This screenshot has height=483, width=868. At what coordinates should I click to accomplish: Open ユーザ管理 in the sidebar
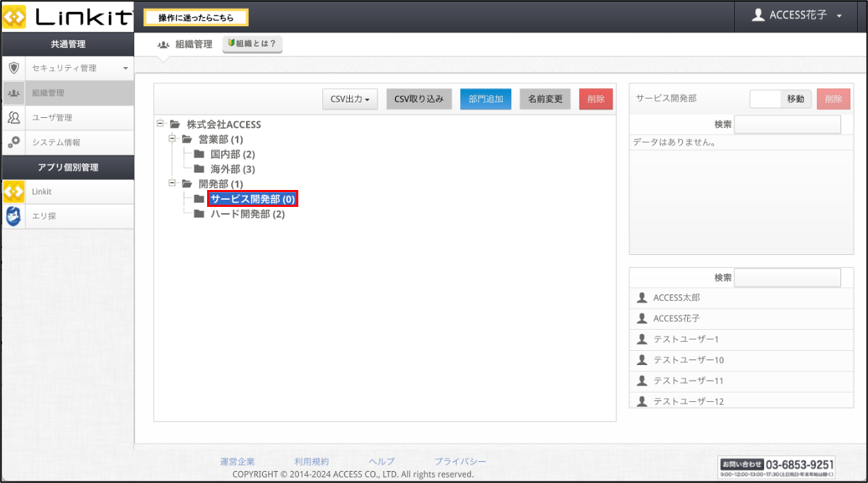pos(67,117)
